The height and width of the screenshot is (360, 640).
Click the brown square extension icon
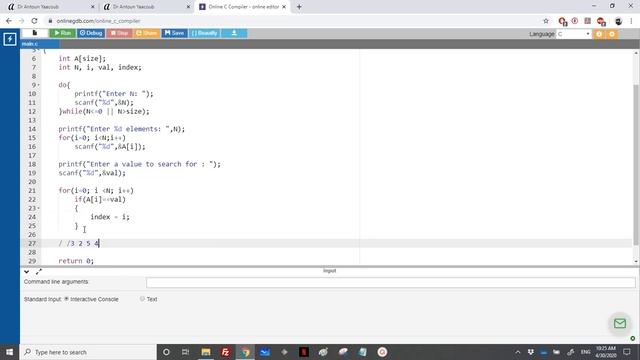(x=587, y=21)
